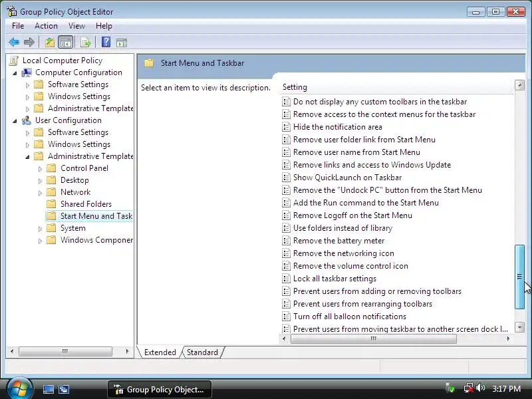Image resolution: width=532 pixels, height=399 pixels.
Task: Go back with the blue Back arrow
Action: point(13,43)
